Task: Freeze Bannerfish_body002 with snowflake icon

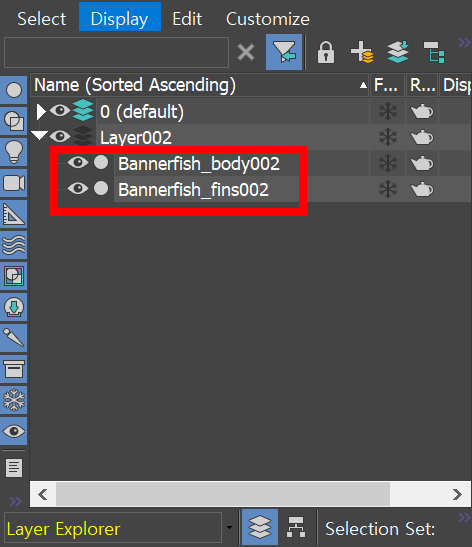Action: pyautogui.click(x=388, y=163)
